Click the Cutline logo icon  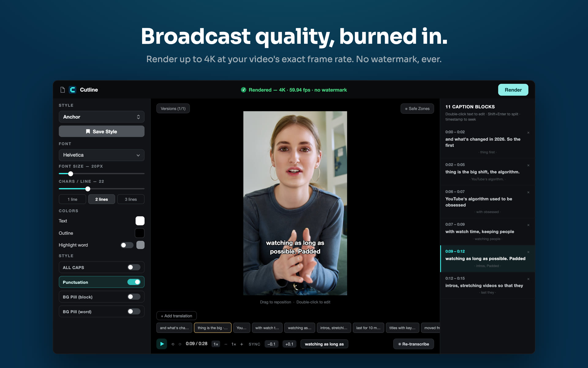point(73,90)
